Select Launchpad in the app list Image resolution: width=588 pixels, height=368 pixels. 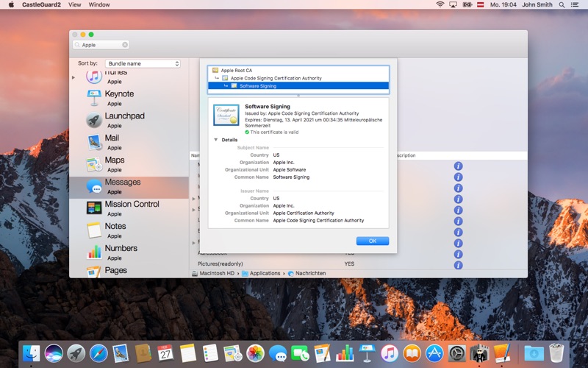tap(129, 120)
